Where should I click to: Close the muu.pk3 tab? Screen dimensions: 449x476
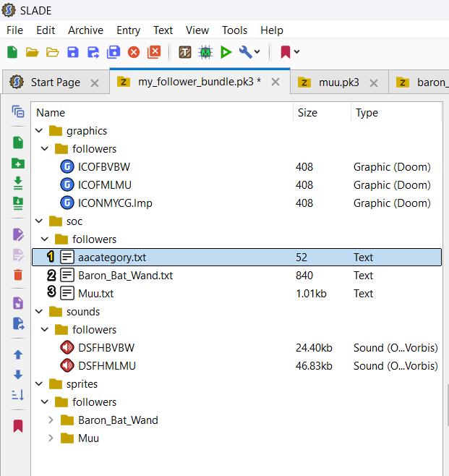(374, 83)
